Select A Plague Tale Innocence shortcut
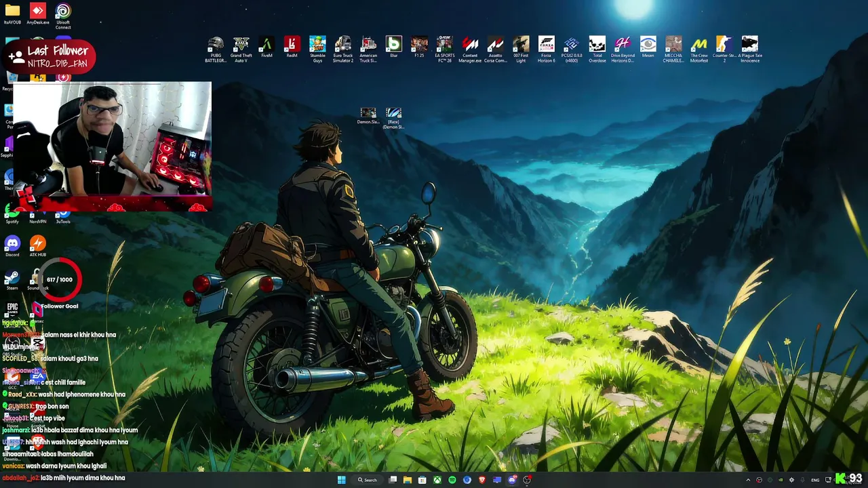The height and width of the screenshot is (488, 868). 749,49
